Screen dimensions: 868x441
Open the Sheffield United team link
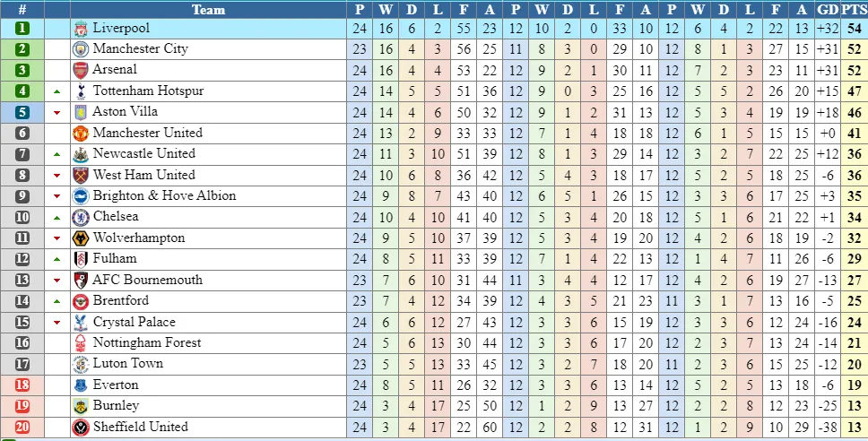(x=140, y=427)
